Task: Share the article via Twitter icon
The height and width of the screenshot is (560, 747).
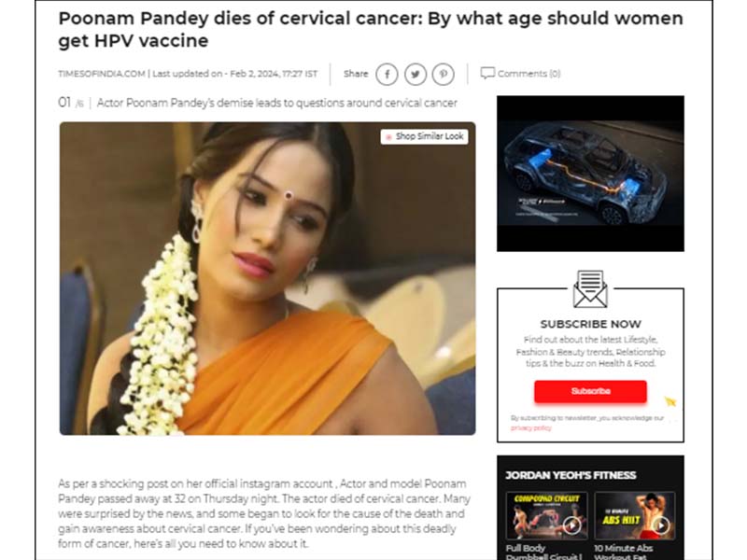Action: (416, 75)
